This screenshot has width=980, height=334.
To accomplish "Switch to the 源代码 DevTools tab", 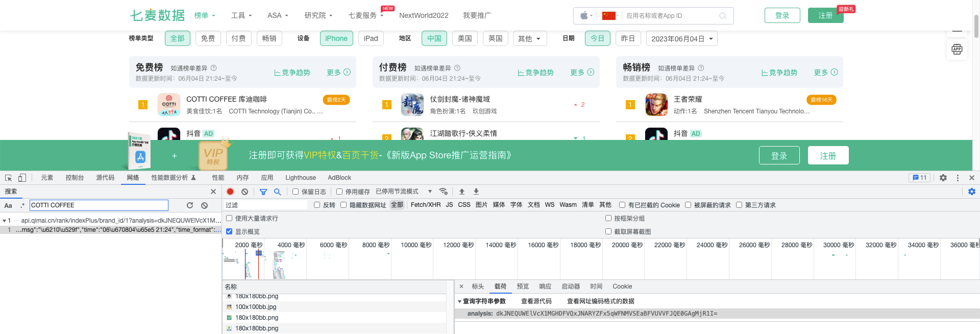I will pyautogui.click(x=105, y=178).
